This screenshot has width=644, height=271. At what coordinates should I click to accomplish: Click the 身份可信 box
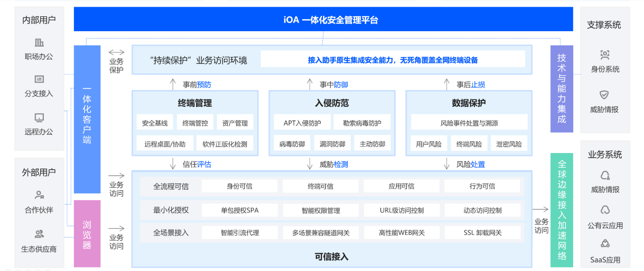(x=240, y=186)
